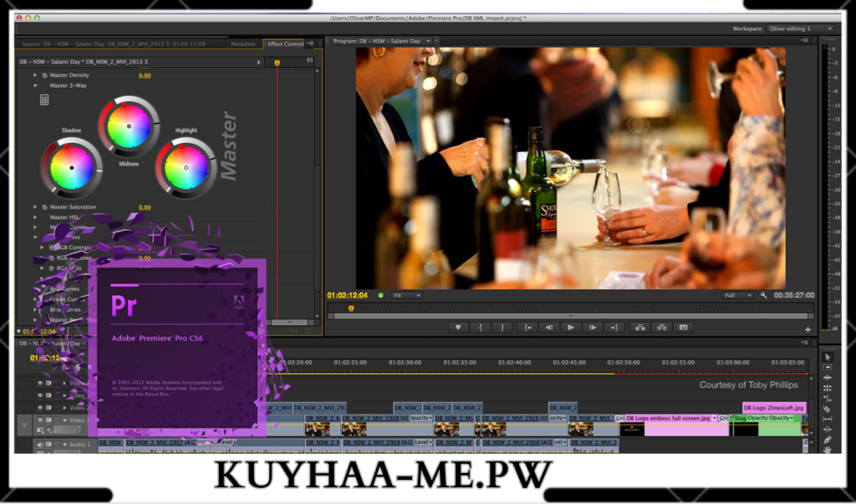Select the Pen tool

[827, 440]
